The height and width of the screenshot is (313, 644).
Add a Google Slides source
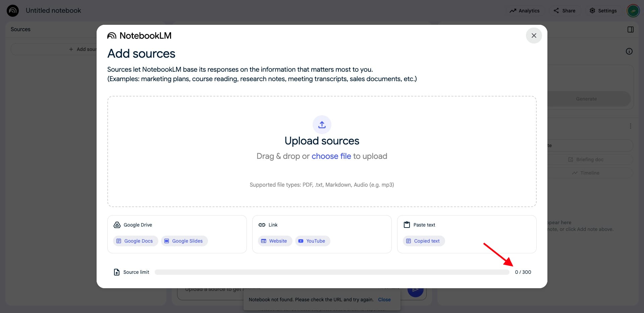point(184,241)
